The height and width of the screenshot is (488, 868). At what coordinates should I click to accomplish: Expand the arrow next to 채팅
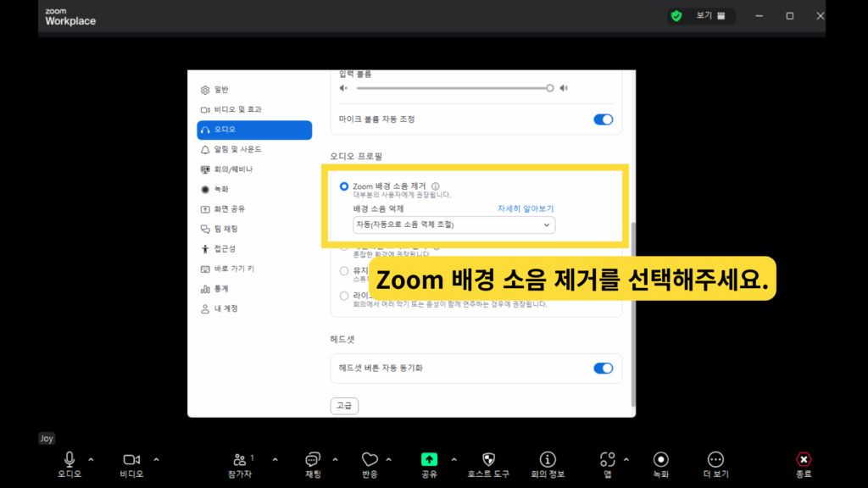coord(335,460)
